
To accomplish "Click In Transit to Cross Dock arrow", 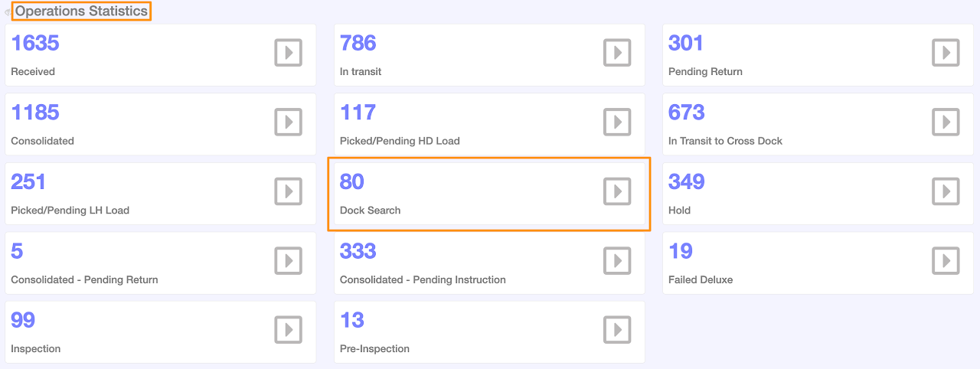I will point(946,122).
